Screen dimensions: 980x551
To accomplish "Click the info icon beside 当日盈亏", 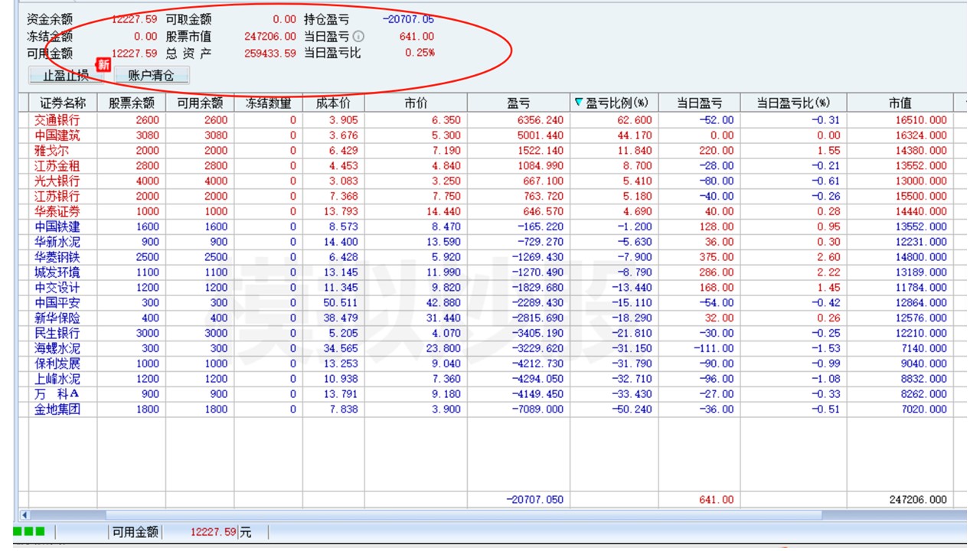I will [358, 36].
